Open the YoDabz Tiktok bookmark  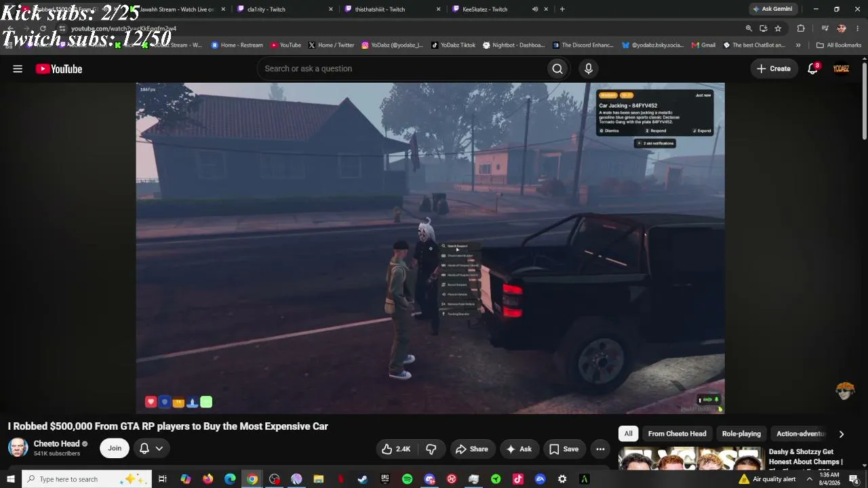[x=453, y=45]
